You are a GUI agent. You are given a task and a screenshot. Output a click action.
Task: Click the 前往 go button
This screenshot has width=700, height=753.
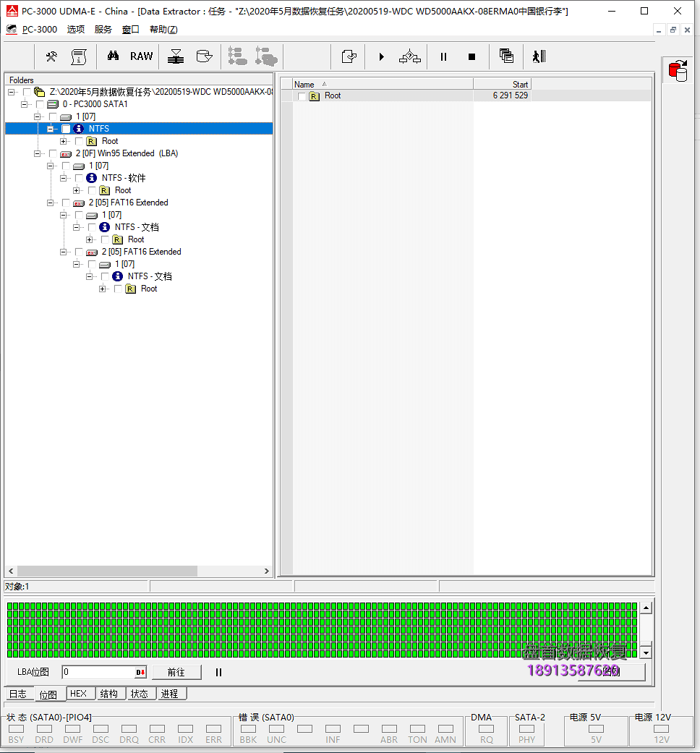tap(176, 672)
